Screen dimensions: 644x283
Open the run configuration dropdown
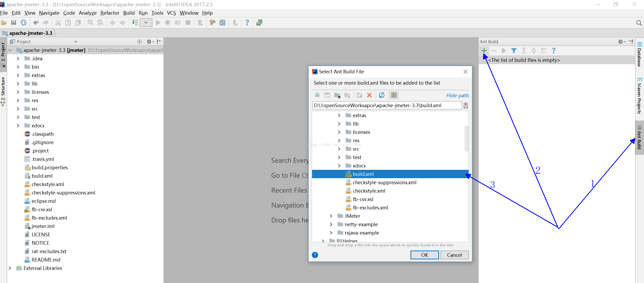pyautogui.click(x=146, y=23)
